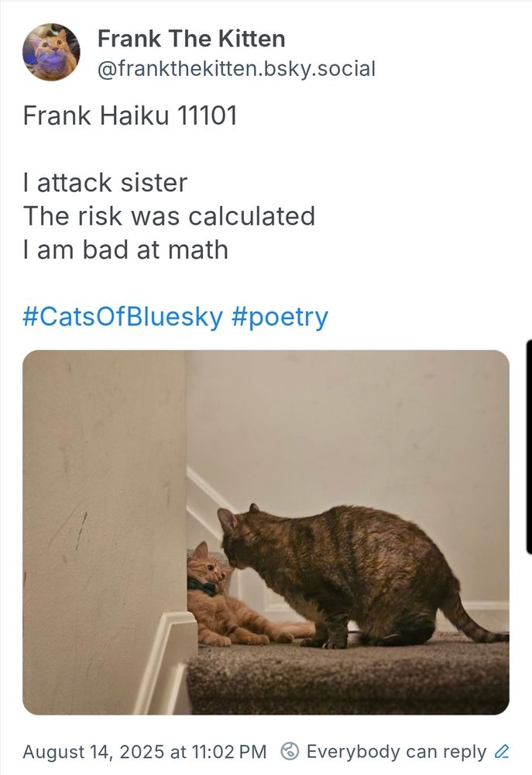Open the @frankthekitten.bsky.social handle link
Image resolution: width=532 pixels, height=775 pixels.
(236, 68)
